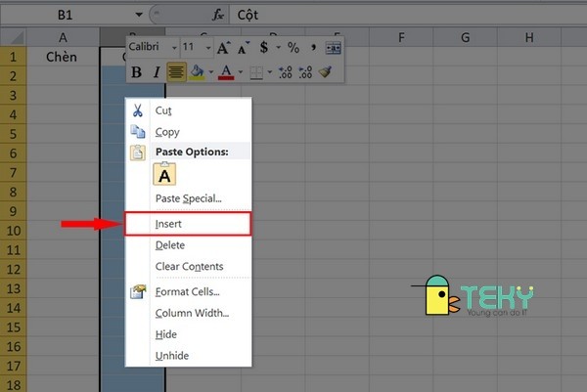
Task: Select row 17 header
Action: [13, 366]
